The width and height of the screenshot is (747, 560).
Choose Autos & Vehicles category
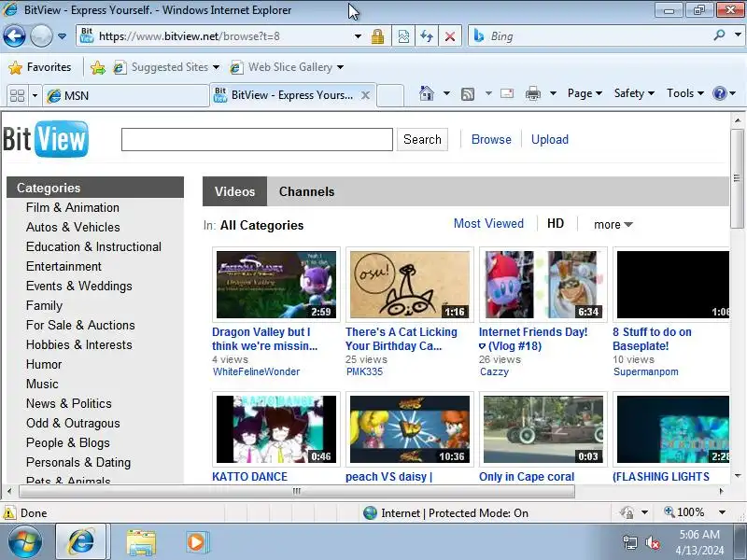coord(73,227)
